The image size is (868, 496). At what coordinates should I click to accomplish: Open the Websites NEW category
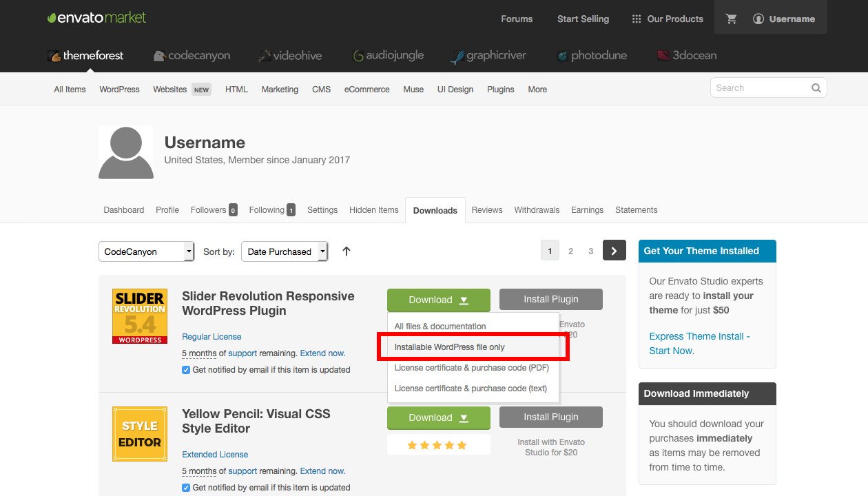[x=182, y=90]
